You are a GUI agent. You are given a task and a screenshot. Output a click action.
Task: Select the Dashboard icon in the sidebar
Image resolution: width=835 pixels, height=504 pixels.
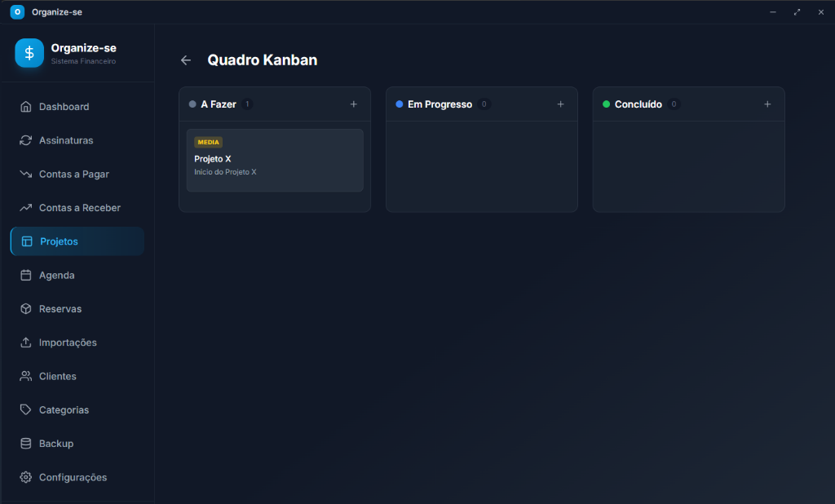point(25,106)
